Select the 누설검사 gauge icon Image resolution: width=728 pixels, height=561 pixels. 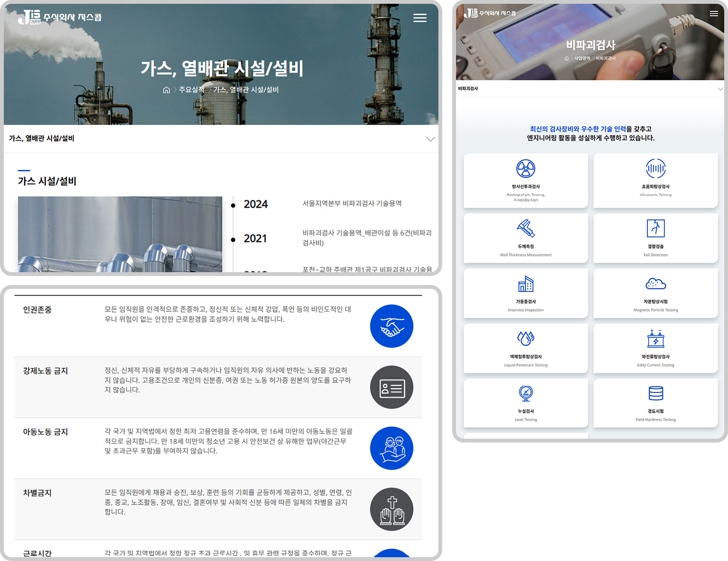click(526, 394)
